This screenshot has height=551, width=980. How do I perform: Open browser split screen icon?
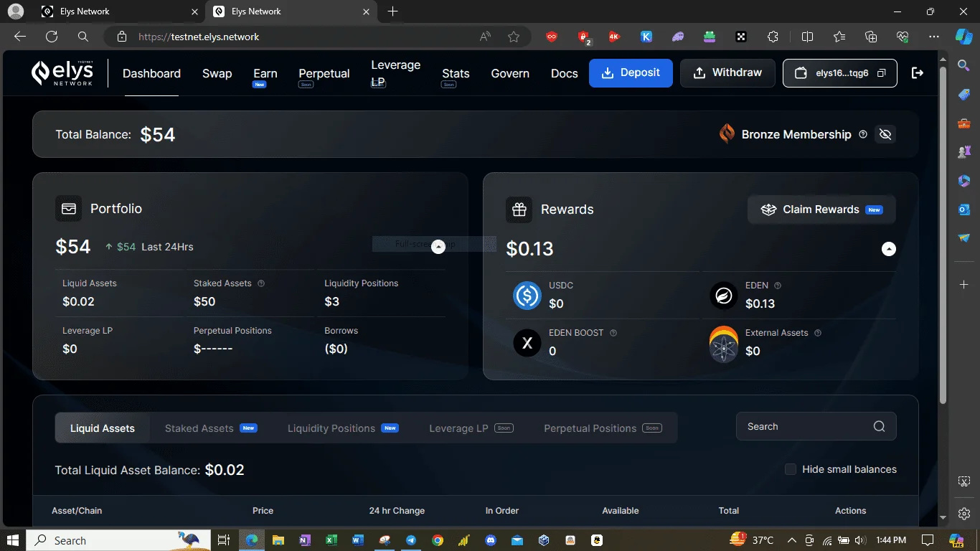click(807, 37)
